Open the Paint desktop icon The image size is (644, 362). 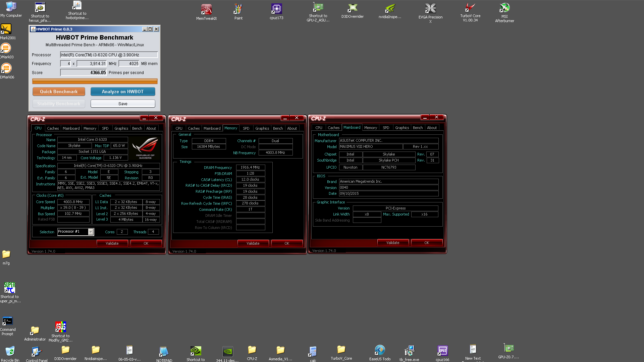238,12
